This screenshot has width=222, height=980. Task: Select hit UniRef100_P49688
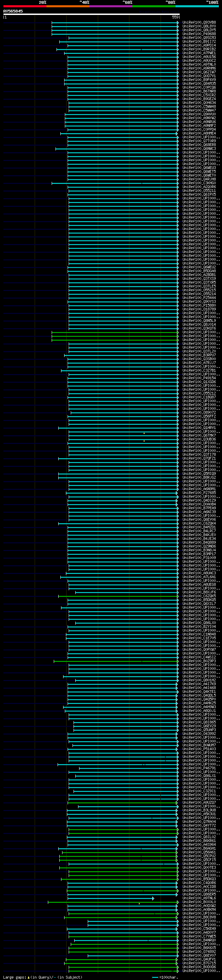(x=199, y=34)
